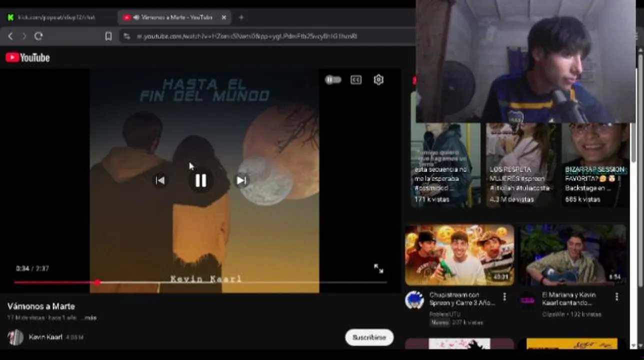Image resolution: width=644 pixels, height=360 pixels.
Task: Open site info icon in address bar
Action: pyautogui.click(x=127, y=36)
